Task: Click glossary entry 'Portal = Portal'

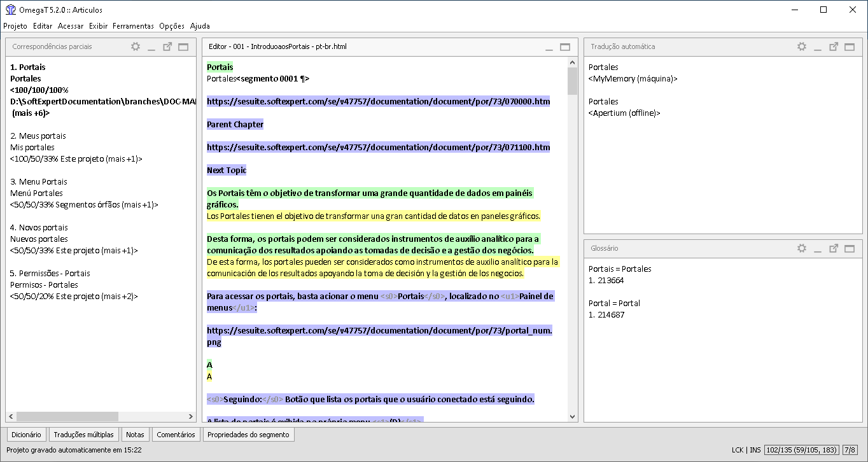Action: click(x=614, y=303)
